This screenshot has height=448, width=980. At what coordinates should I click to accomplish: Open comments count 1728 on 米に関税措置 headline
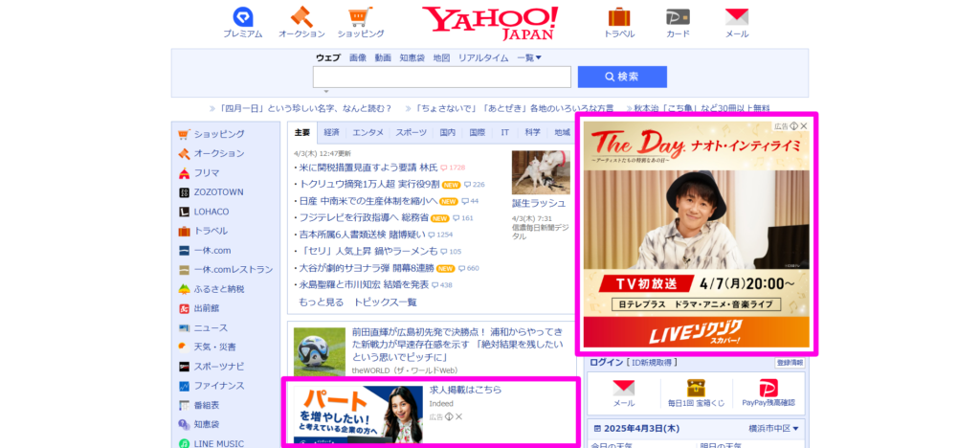coord(453,168)
